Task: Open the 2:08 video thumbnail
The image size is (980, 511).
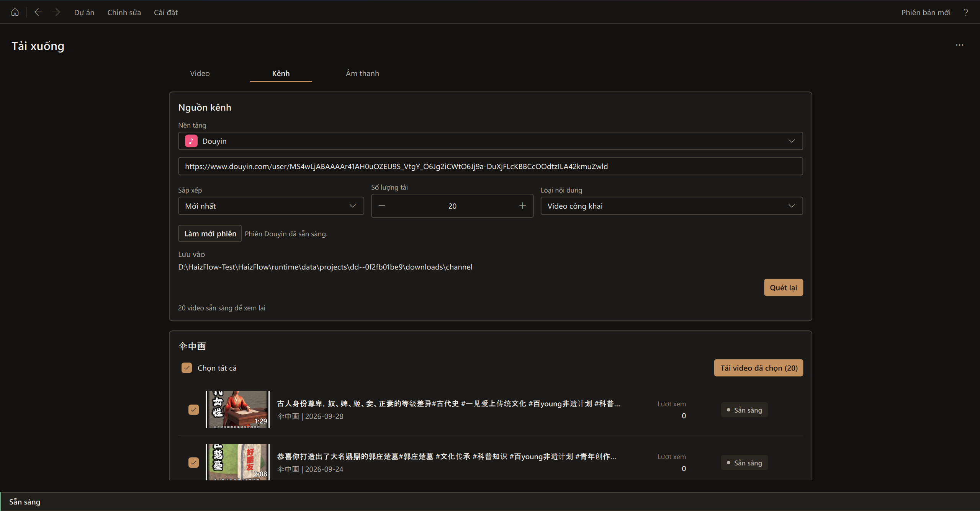Action: pyautogui.click(x=238, y=462)
